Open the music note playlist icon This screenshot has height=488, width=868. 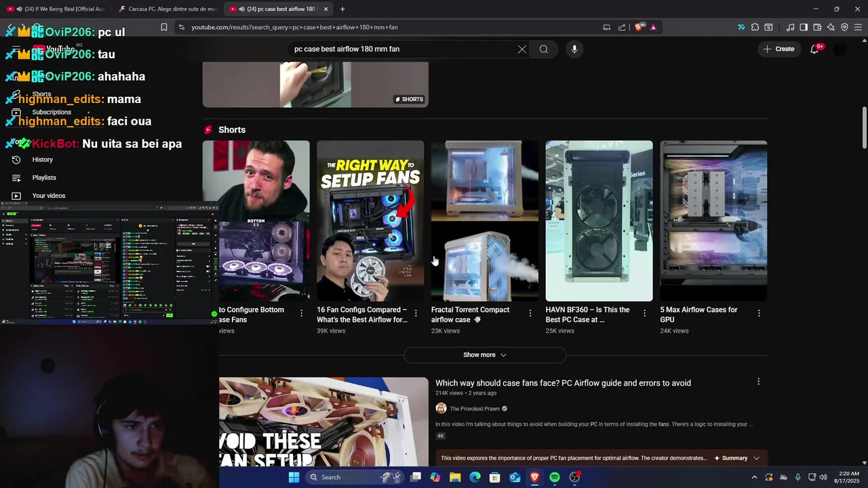pyautogui.click(x=790, y=27)
